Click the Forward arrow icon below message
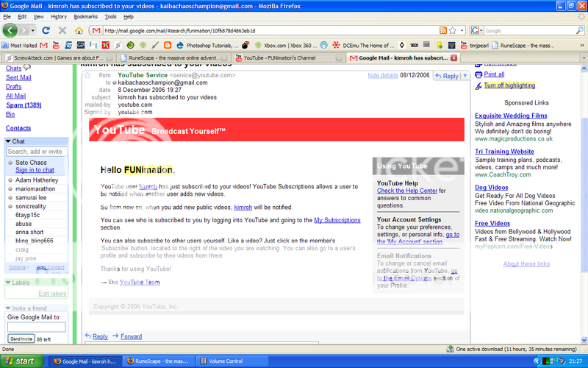The width and height of the screenshot is (588, 368). point(115,336)
